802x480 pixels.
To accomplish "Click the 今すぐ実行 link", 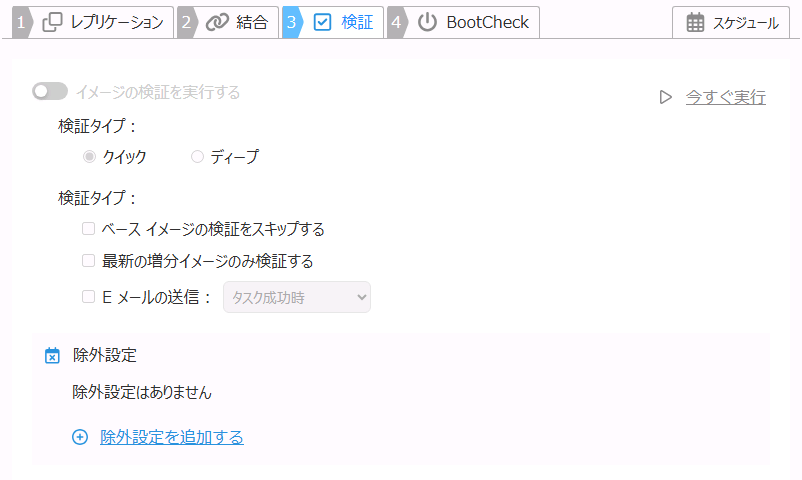I will [725, 97].
